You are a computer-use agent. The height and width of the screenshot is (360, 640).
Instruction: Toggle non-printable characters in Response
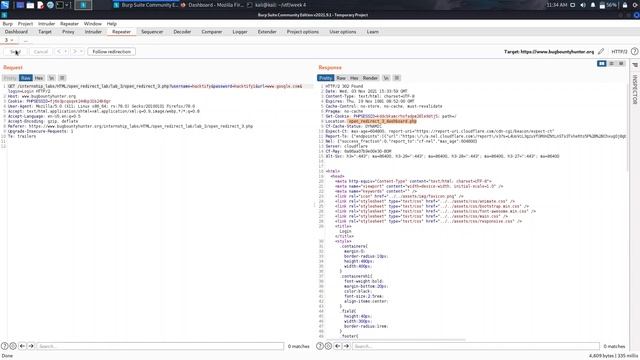[x=386, y=78]
